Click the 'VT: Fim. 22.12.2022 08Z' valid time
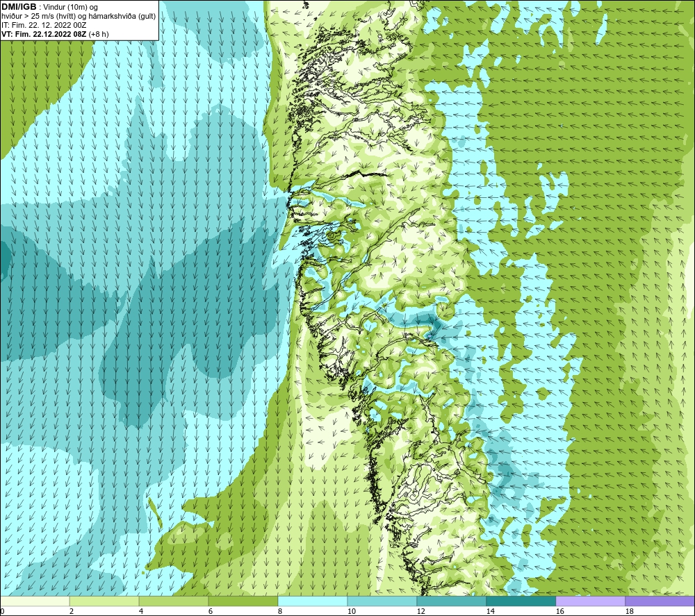The width and height of the screenshot is (695, 616). [x=44, y=34]
